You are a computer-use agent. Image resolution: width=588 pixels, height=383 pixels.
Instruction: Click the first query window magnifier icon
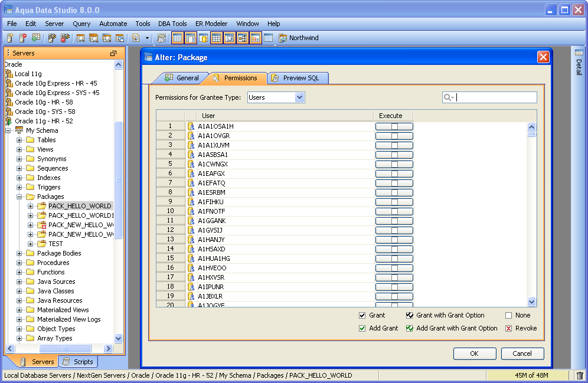coord(81,38)
